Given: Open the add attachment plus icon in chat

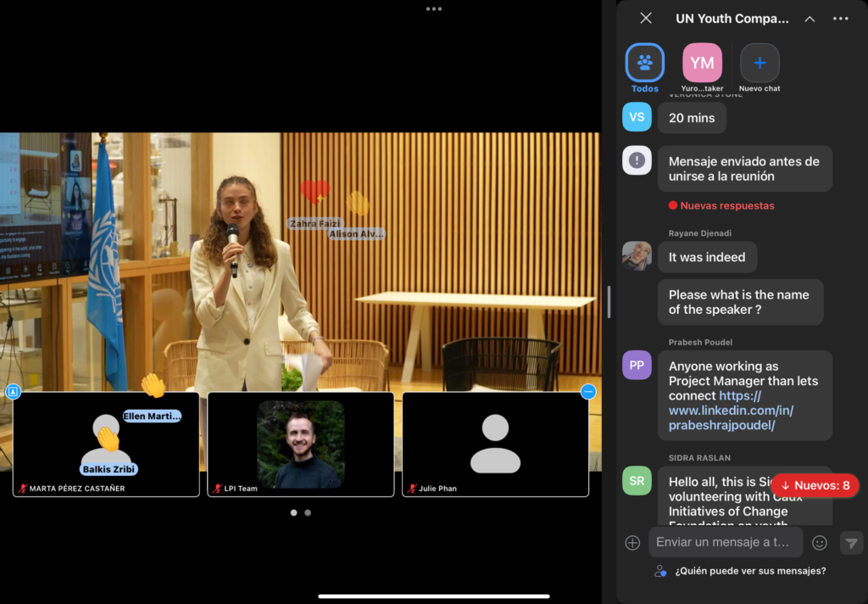Looking at the screenshot, I should click(632, 543).
